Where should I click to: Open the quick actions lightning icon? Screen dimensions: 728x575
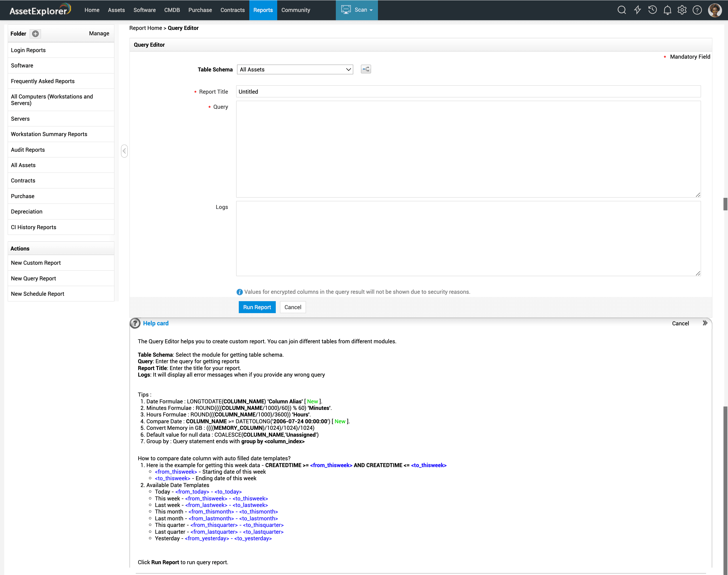[637, 10]
